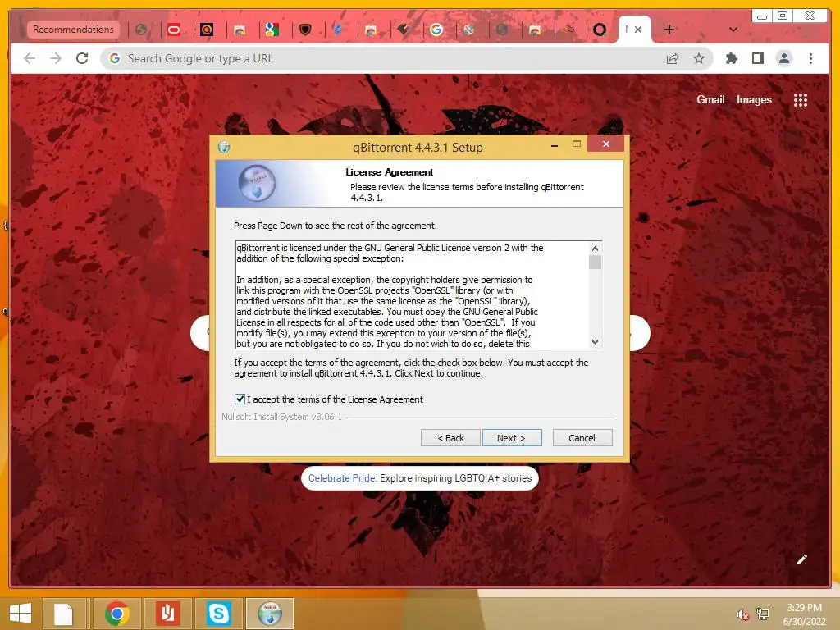This screenshot has height=630, width=840.
Task: Click scroll-down arrow in license text box
Action: pos(595,342)
